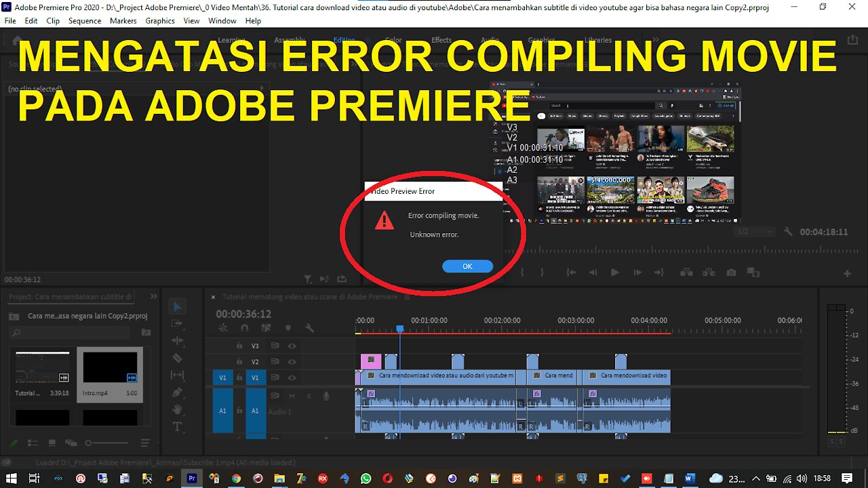Viewport: 868px width, 488px height.
Task: Show hidden system tray icons
Action: [x=755, y=479]
